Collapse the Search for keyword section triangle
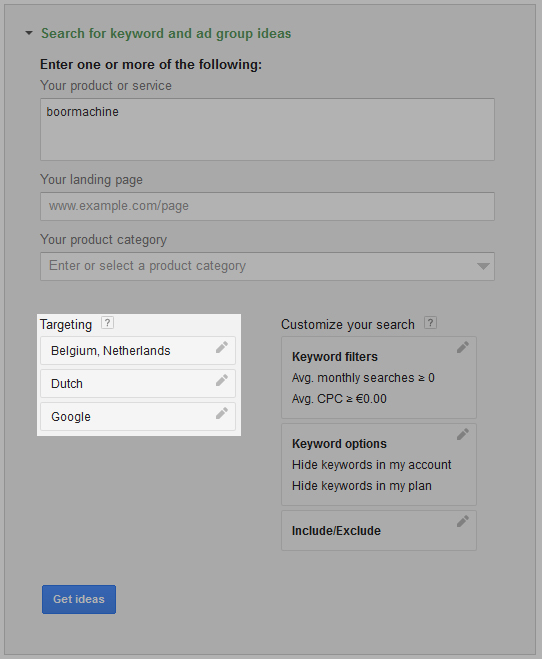Viewport: 542px width, 659px height. [29, 33]
